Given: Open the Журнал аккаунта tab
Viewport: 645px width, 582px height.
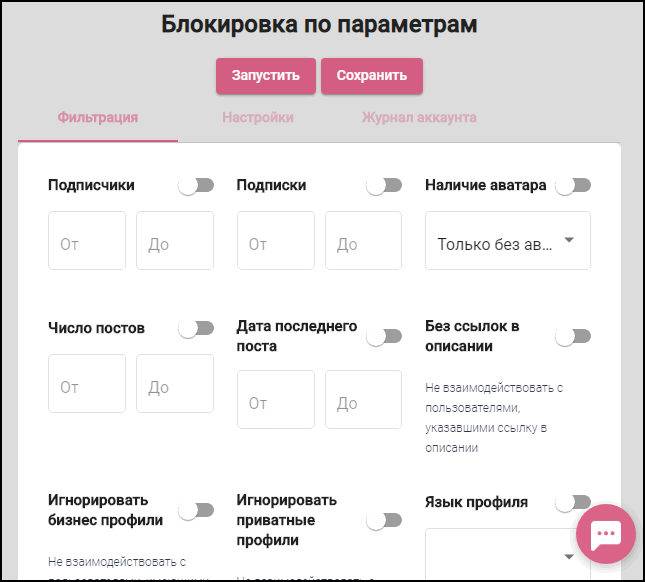Looking at the screenshot, I should pyautogui.click(x=419, y=118).
